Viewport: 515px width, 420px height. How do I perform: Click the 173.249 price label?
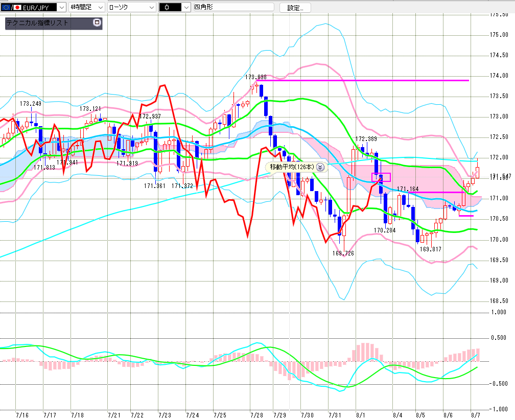click(x=31, y=103)
